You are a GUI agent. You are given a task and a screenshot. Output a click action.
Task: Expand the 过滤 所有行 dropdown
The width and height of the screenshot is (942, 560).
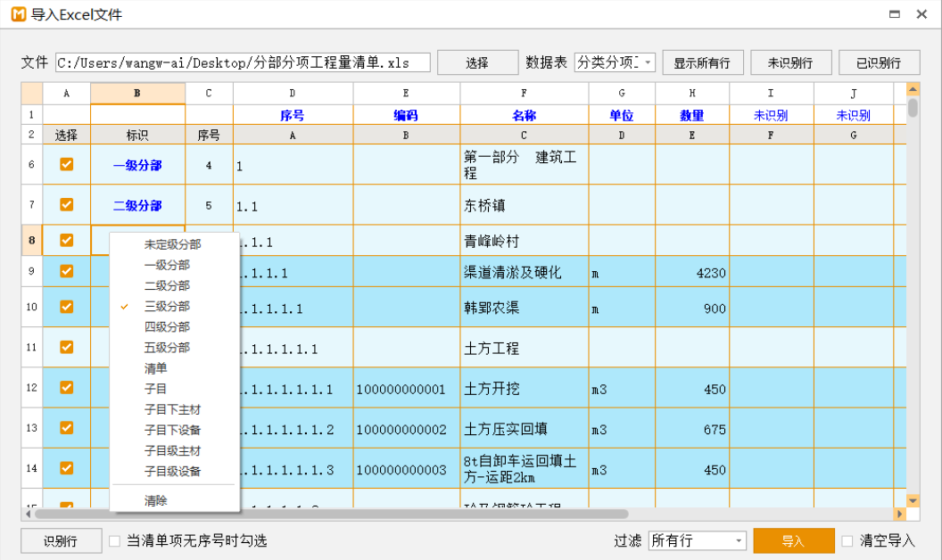pos(697,541)
